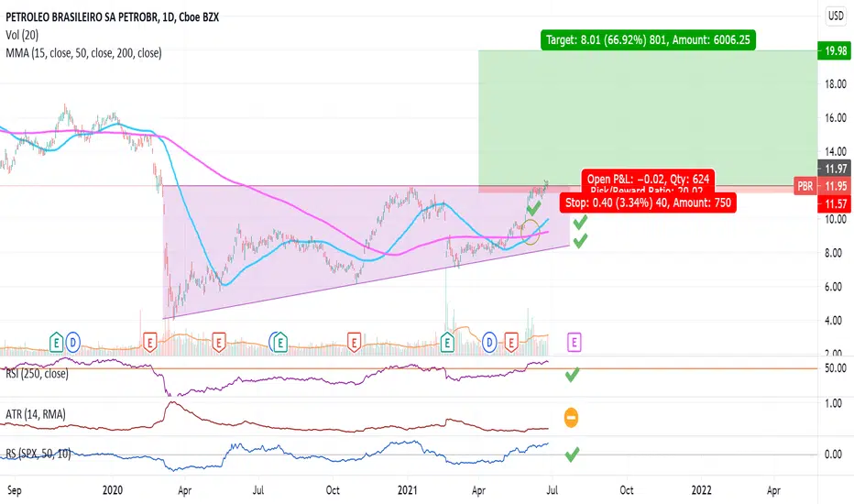
Task: Click the 2020 label on the time axis
Action: coord(113,490)
